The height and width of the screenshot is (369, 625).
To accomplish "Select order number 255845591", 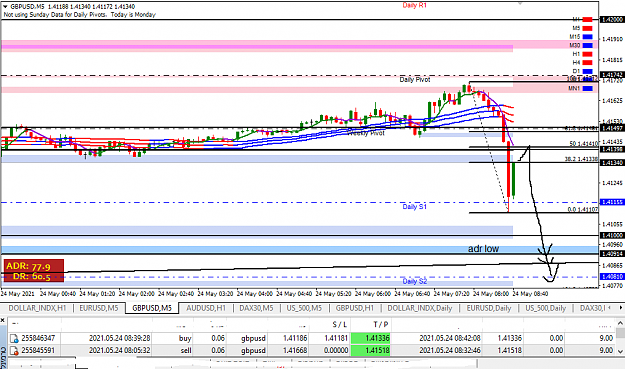I will pyautogui.click(x=38, y=350).
